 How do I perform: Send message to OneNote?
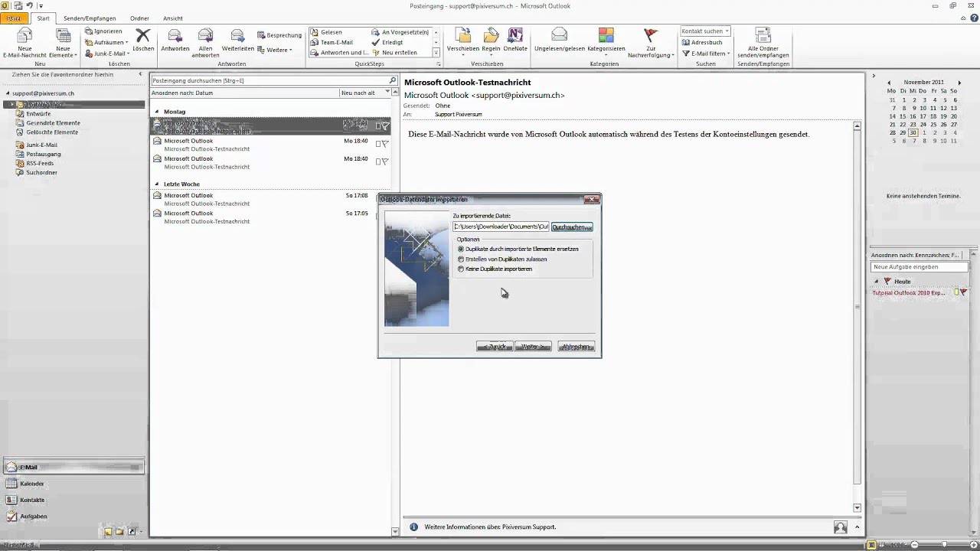515,40
